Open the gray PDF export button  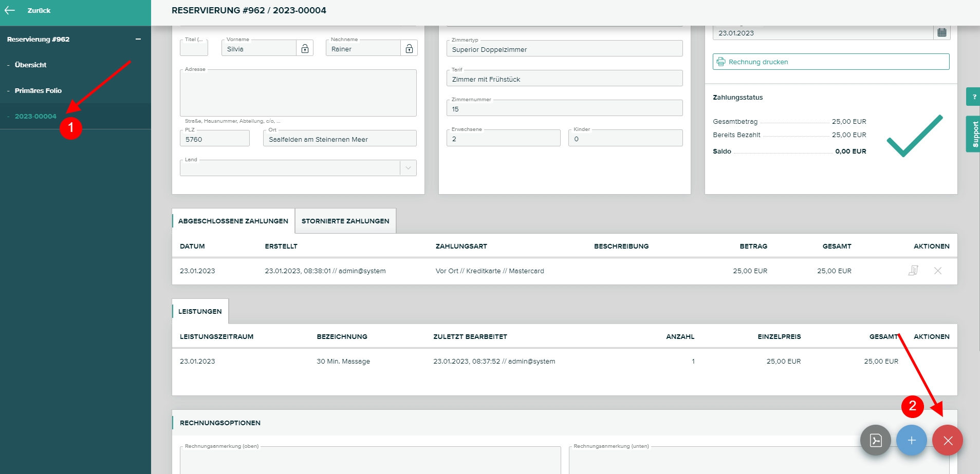click(876, 441)
